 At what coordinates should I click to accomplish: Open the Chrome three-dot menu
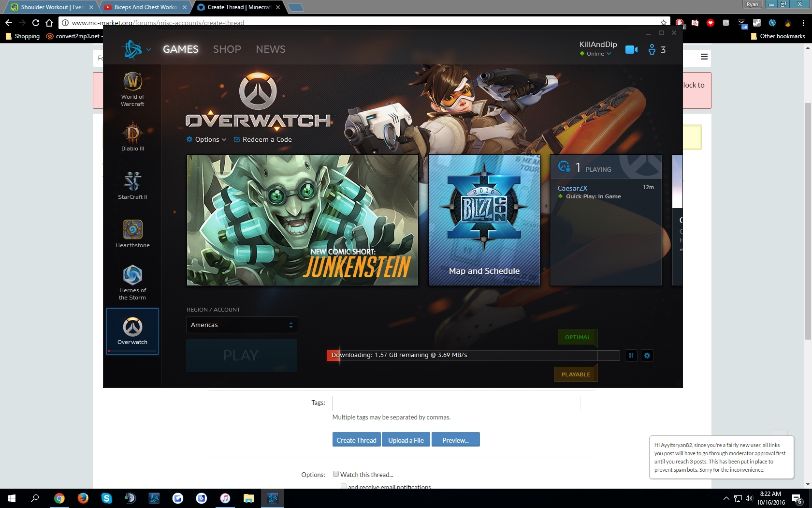[x=803, y=23]
